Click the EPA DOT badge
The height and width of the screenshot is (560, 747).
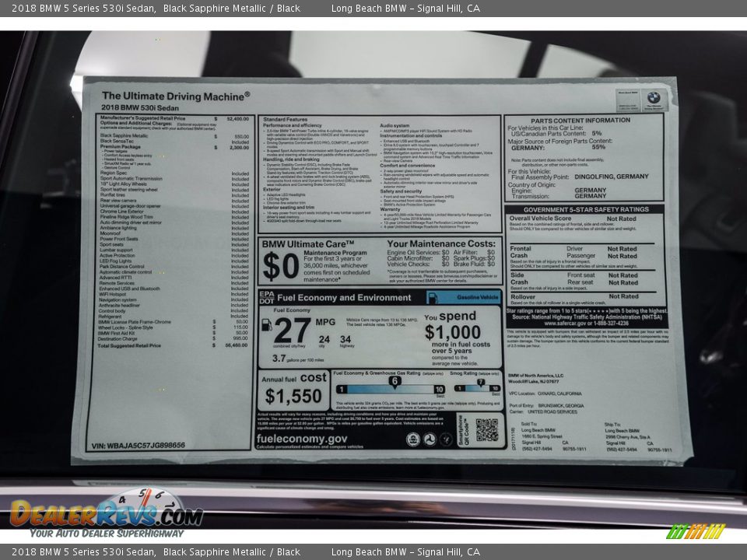[x=266, y=297]
